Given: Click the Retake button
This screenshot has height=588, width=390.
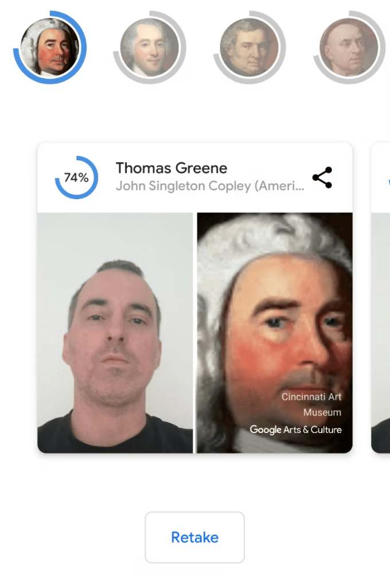Looking at the screenshot, I should (195, 537).
